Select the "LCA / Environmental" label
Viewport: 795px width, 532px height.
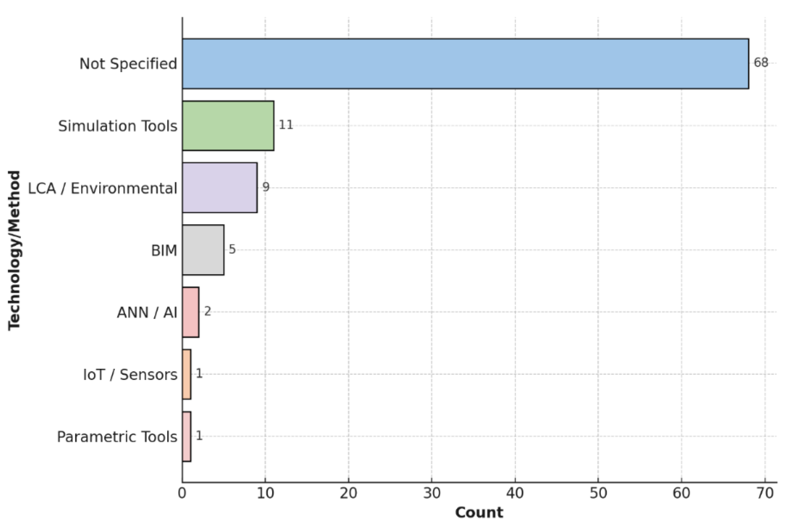click(x=103, y=188)
